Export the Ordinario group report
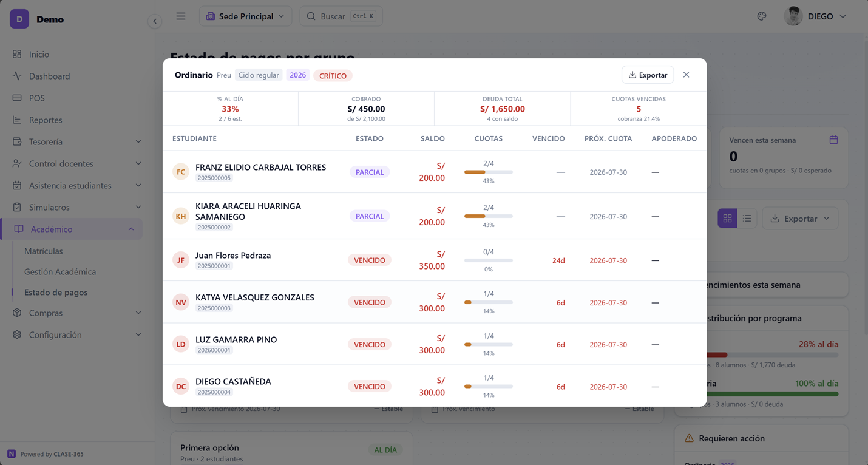This screenshot has width=868, height=465. coord(648,75)
